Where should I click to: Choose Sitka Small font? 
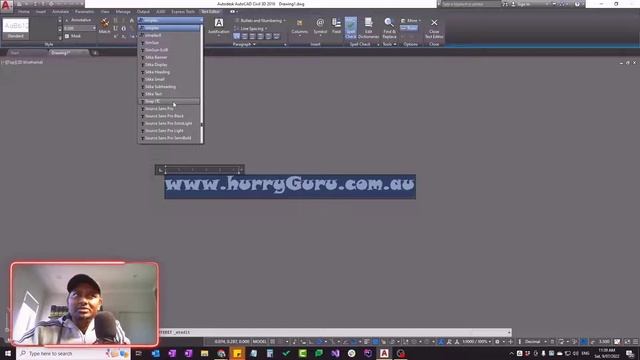(x=170, y=80)
